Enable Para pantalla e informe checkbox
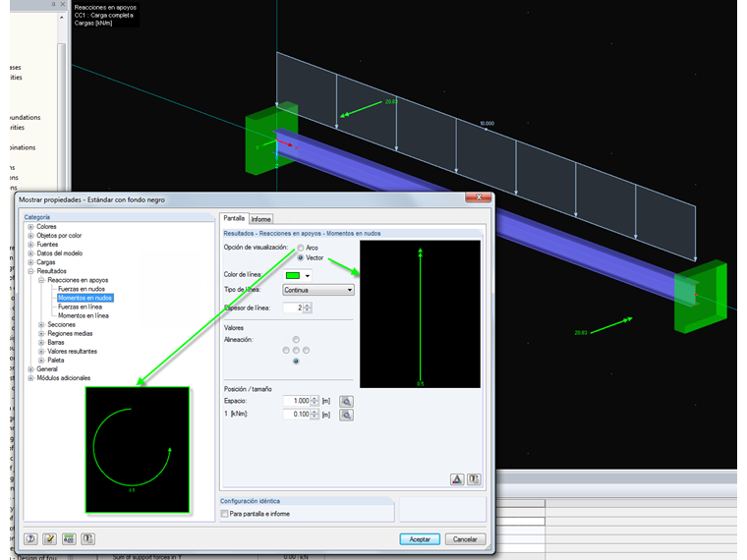The height and width of the screenshot is (560, 747). [x=224, y=513]
